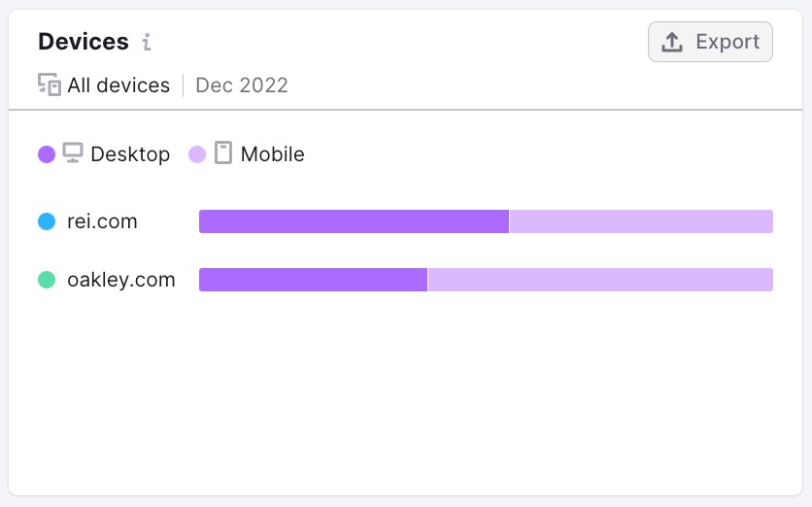
Task: Click the info icon beside Devices title
Action: [147, 42]
